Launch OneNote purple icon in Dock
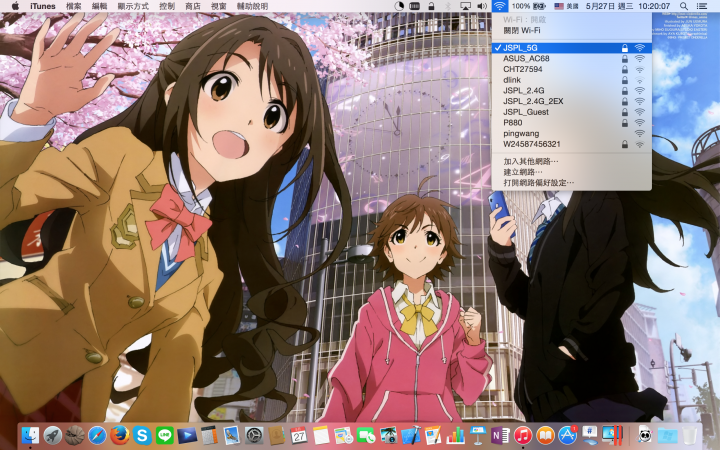 click(x=500, y=435)
